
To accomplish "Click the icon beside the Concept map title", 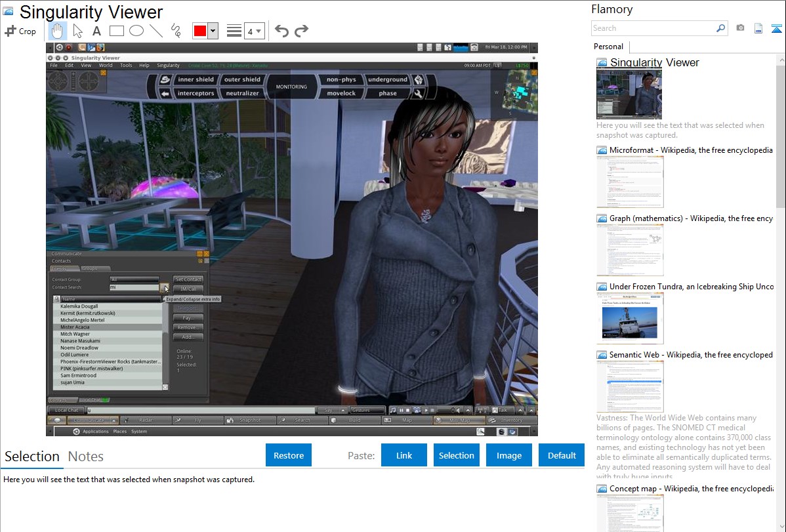I will (x=602, y=489).
